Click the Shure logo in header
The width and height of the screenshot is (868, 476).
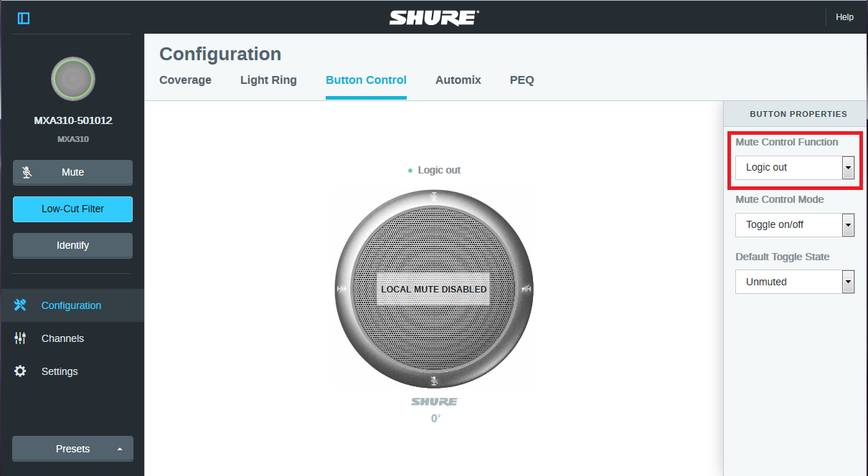tap(434, 17)
